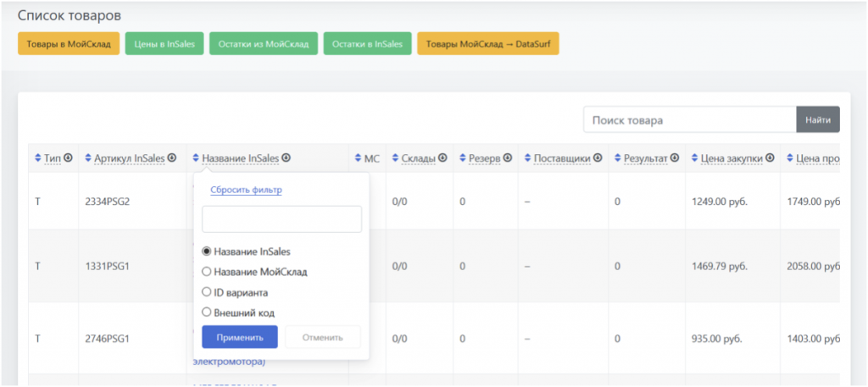This screenshot has width=868, height=387.
Task: Click sort arrows beside МС column header
Action: point(357,158)
